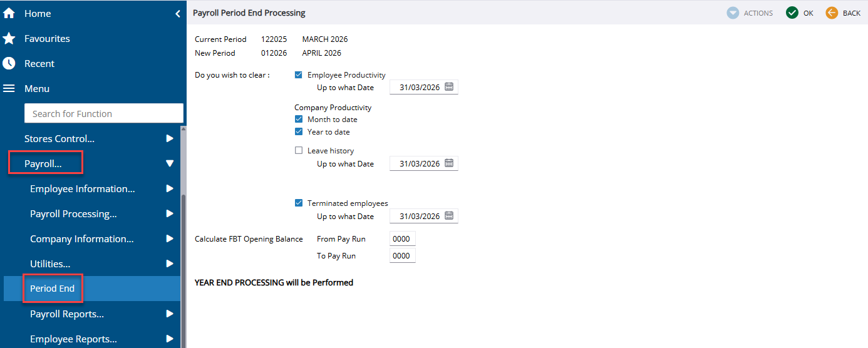Collapse the Payroll menu section
This screenshot has height=348, width=868.
coord(169,164)
